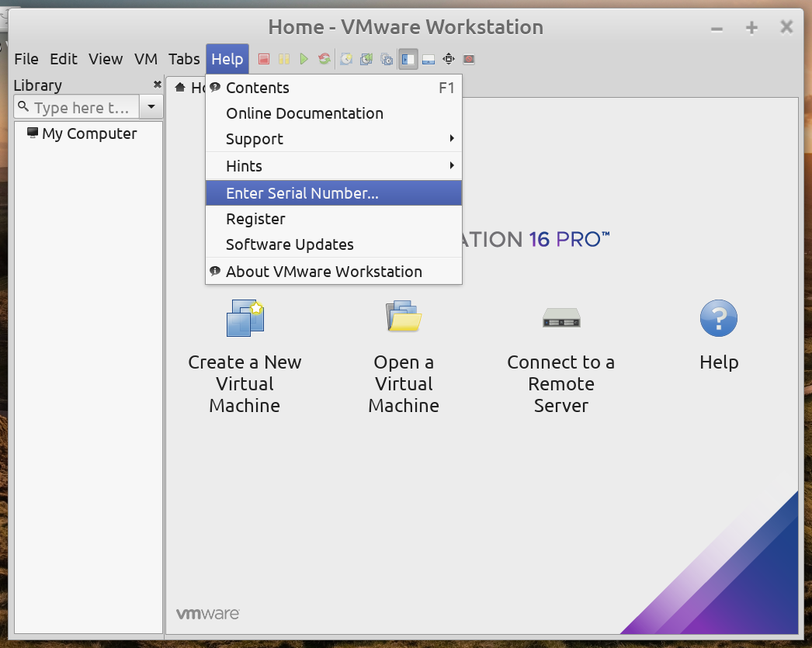812x648 pixels.
Task: Click the green Power On play icon
Action: point(304,59)
